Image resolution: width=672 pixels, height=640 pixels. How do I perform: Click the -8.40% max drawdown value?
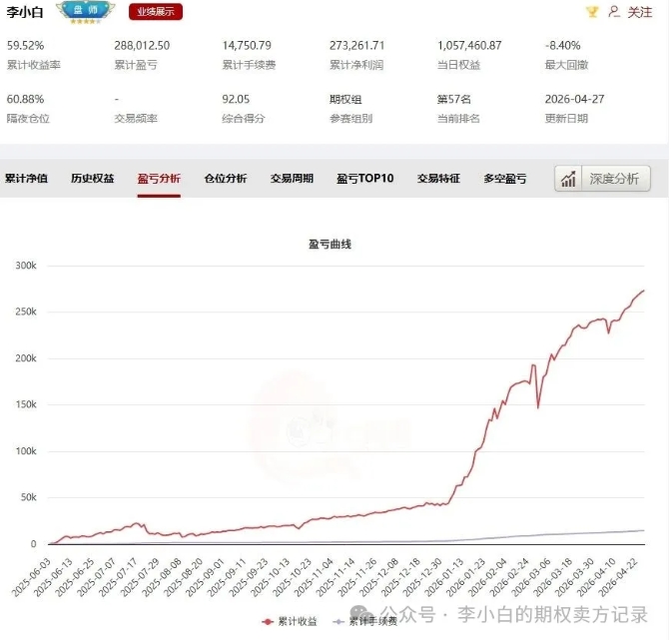(563, 46)
